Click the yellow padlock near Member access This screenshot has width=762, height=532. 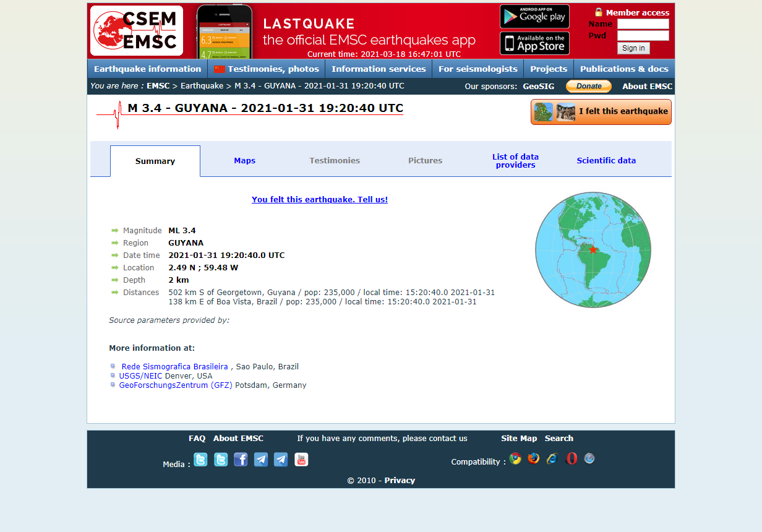pos(598,12)
